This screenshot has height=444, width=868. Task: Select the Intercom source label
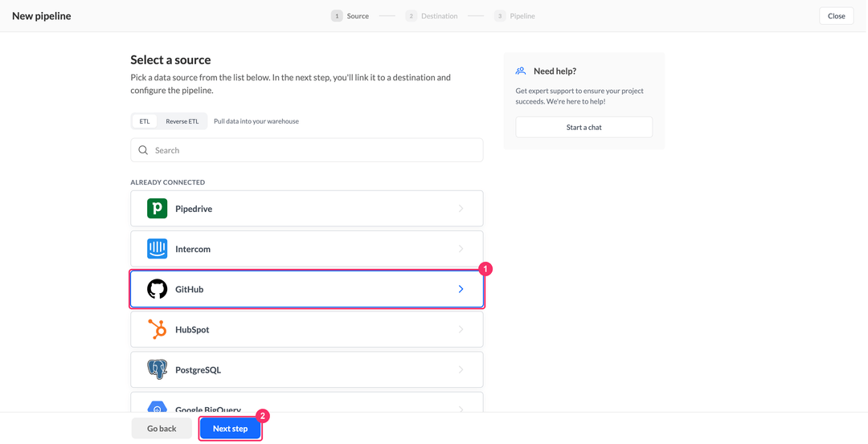[x=193, y=249]
